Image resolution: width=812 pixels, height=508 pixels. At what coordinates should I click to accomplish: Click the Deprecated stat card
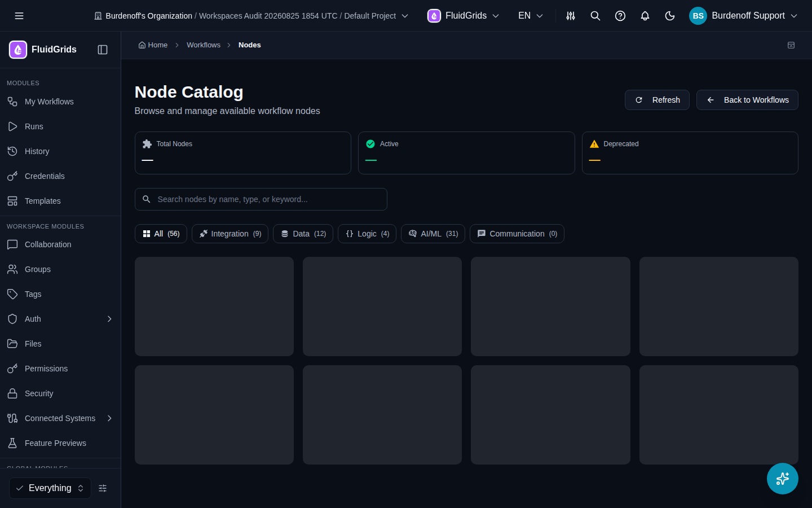[x=690, y=153]
